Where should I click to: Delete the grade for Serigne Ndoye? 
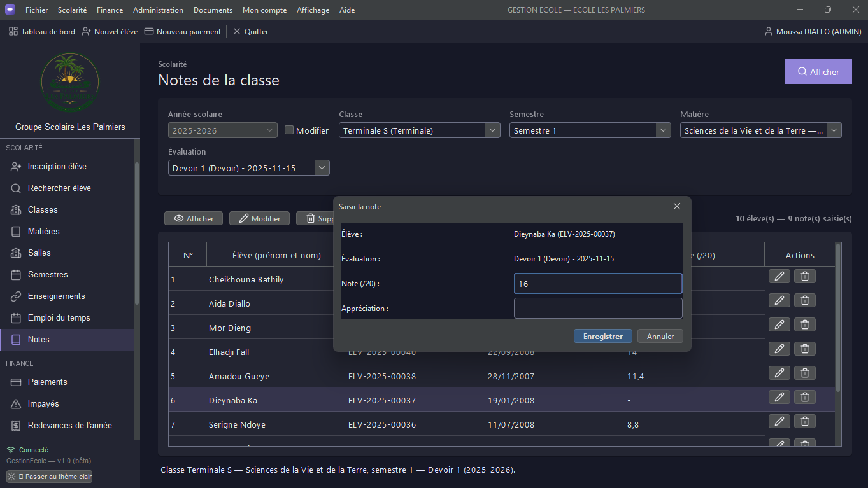coord(805,421)
